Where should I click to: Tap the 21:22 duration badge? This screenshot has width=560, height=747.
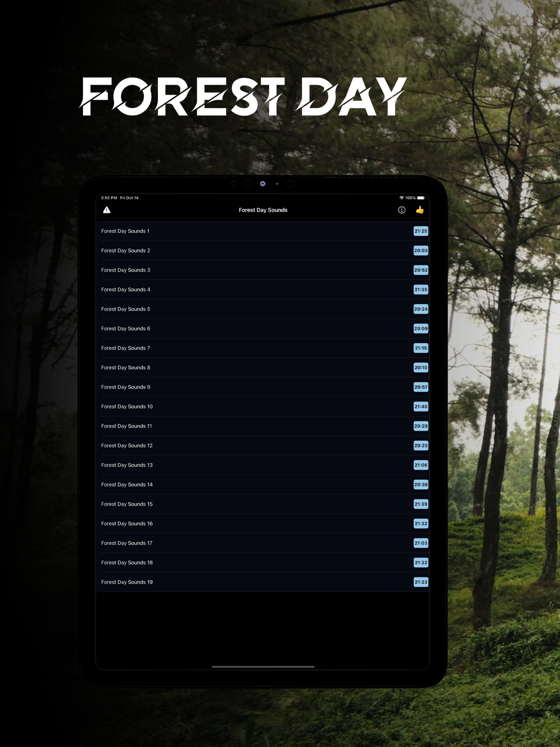point(421,563)
